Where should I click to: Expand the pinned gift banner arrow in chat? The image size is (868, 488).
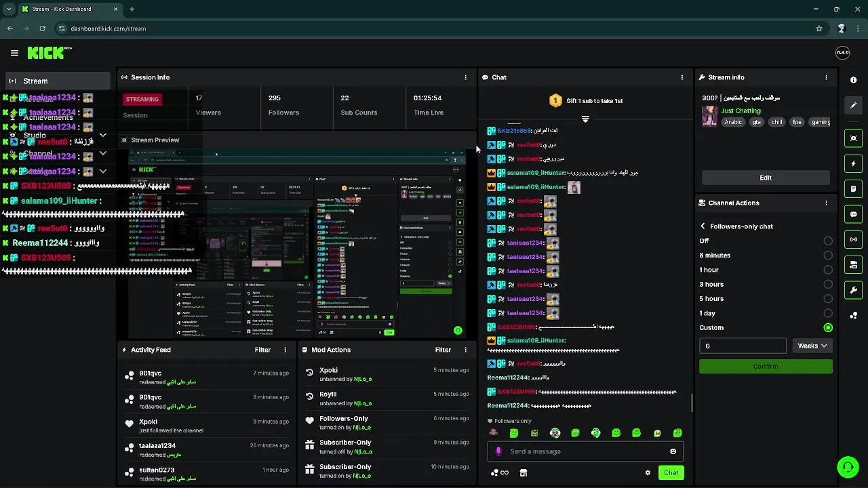tap(585, 119)
